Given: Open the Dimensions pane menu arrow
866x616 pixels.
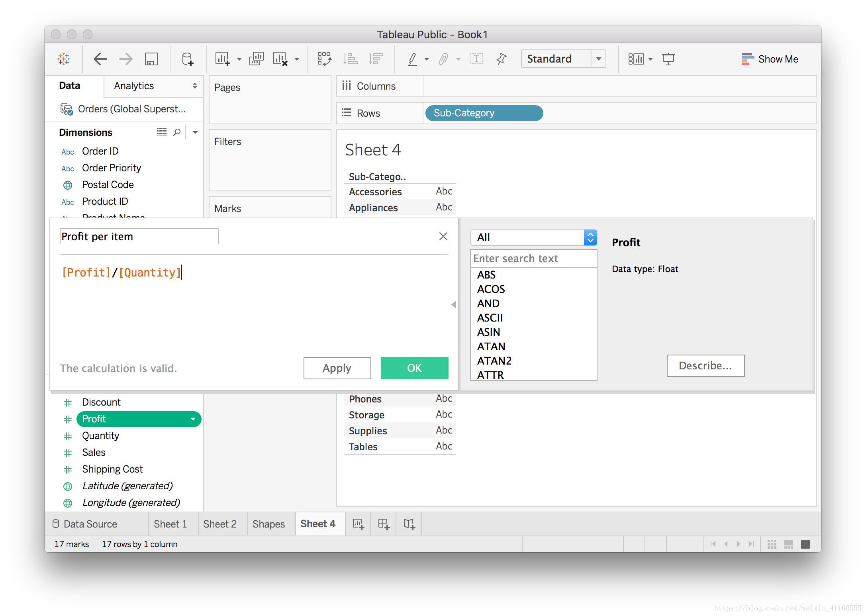Looking at the screenshot, I should (195, 132).
